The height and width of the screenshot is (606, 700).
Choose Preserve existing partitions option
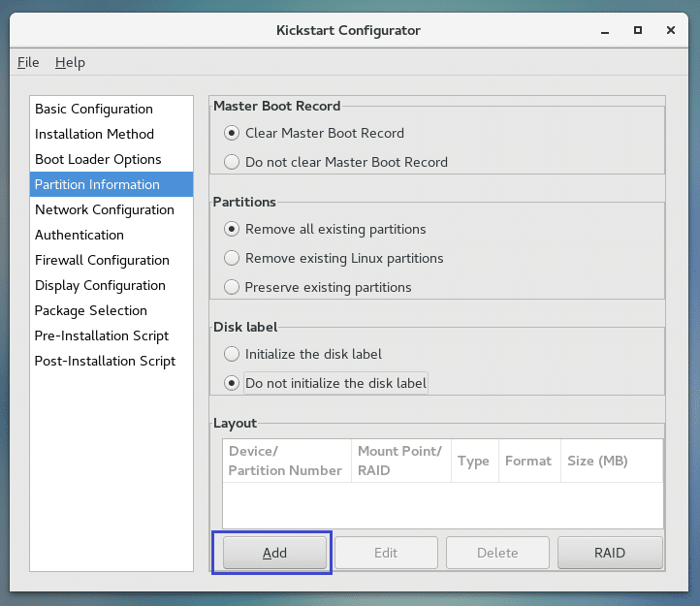pyautogui.click(x=232, y=287)
